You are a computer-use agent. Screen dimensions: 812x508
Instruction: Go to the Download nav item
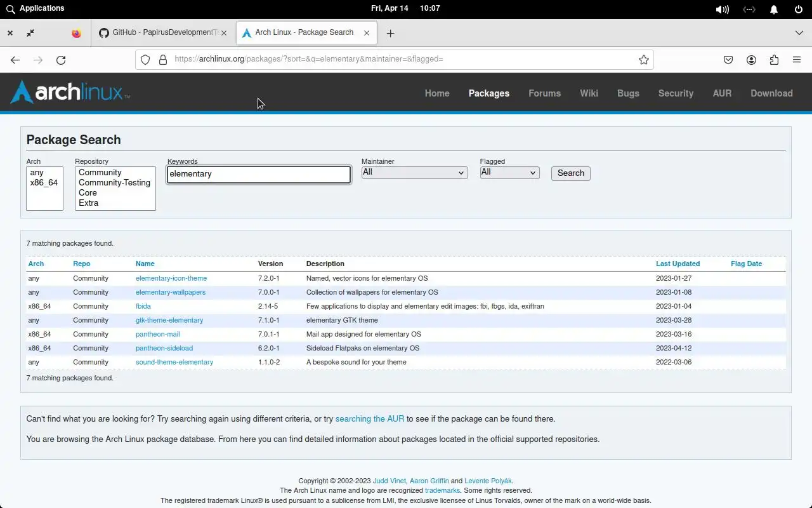coord(771,93)
